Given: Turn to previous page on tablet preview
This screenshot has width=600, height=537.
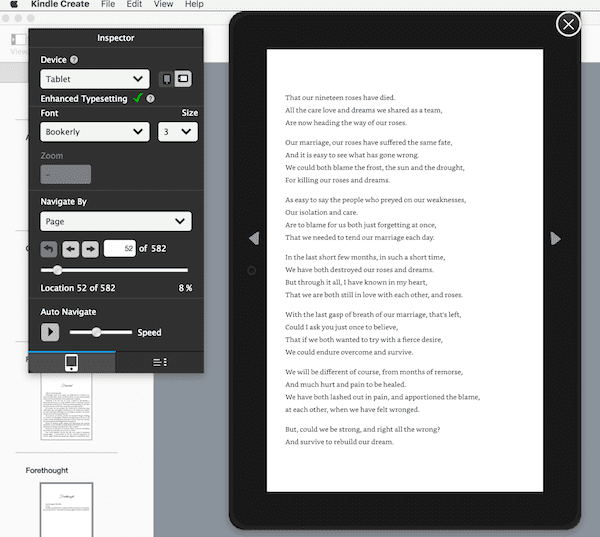Looking at the screenshot, I should [254, 238].
